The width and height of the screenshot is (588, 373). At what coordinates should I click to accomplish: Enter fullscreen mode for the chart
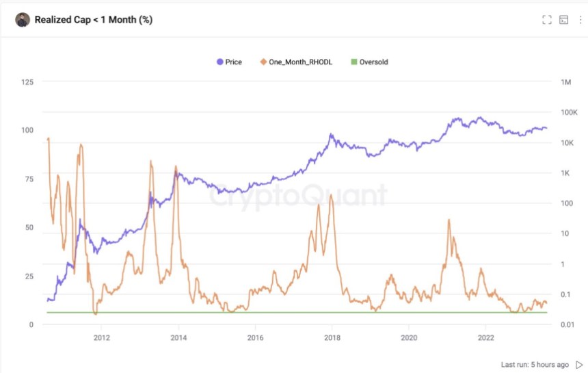546,20
